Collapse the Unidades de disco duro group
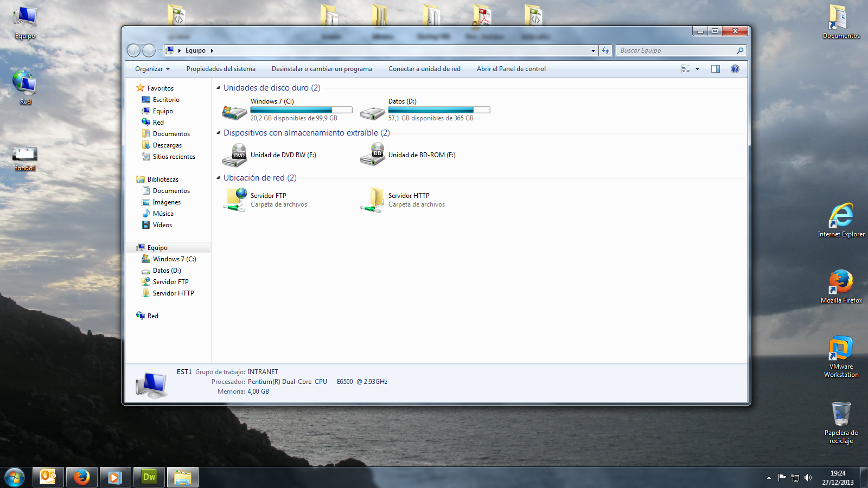This screenshot has width=868, height=488. point(219,88)
